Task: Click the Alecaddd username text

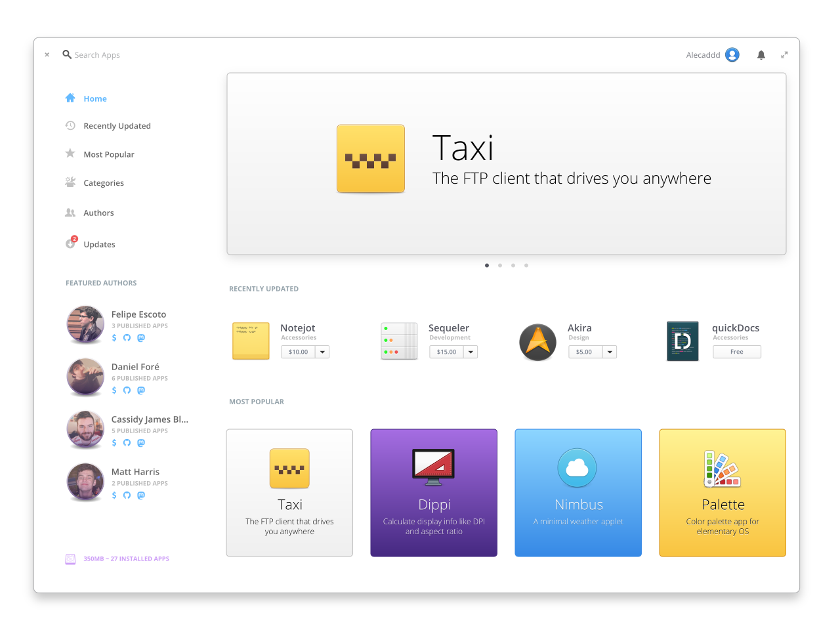Action: [x=703, y=55]
